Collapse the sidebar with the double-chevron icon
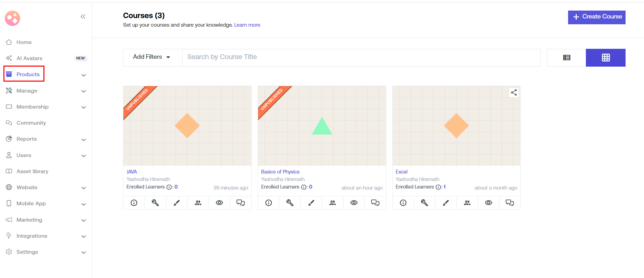 [83, 17]
